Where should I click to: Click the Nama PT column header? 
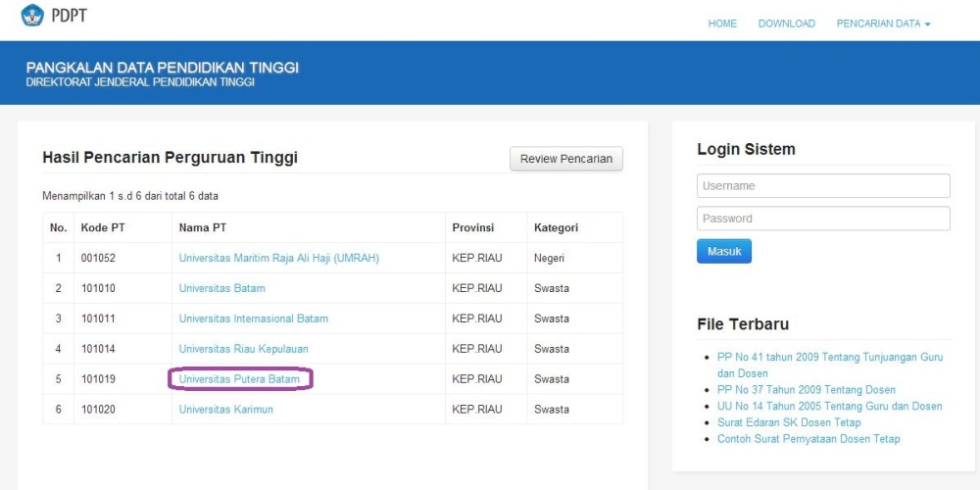pos(203,228)
